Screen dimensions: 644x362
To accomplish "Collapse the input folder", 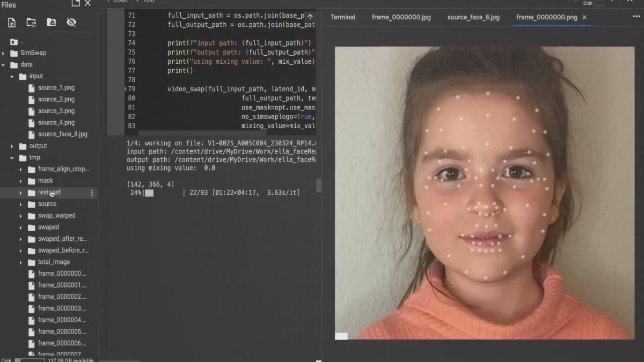I will click(x=12, y=77).
